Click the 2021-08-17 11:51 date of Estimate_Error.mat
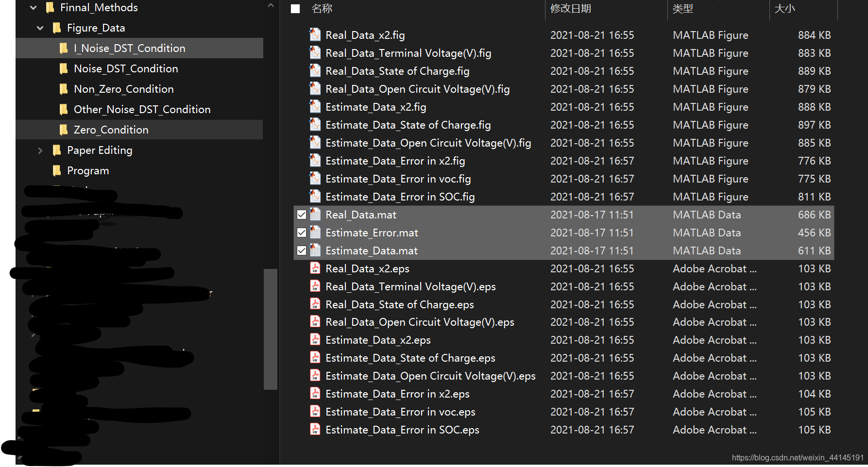 pyautogui.click(x=592, y=233)
